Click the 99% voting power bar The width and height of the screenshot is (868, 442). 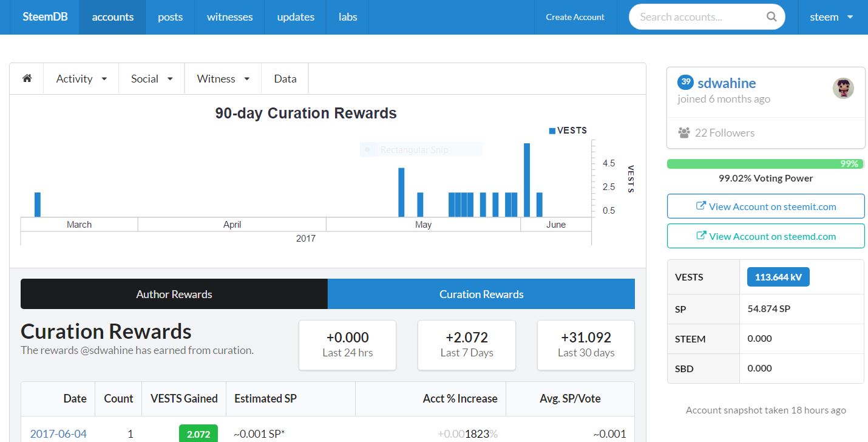[x=765, y=164]
